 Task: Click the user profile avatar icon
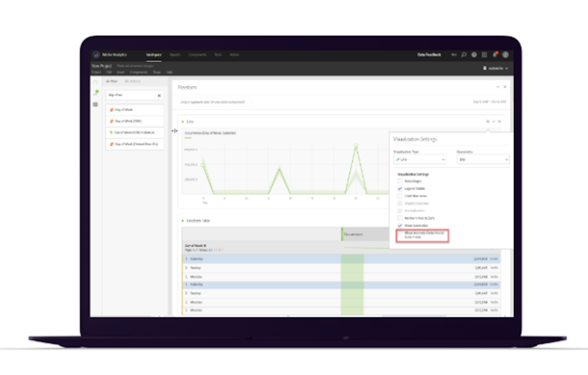(505, 55)
